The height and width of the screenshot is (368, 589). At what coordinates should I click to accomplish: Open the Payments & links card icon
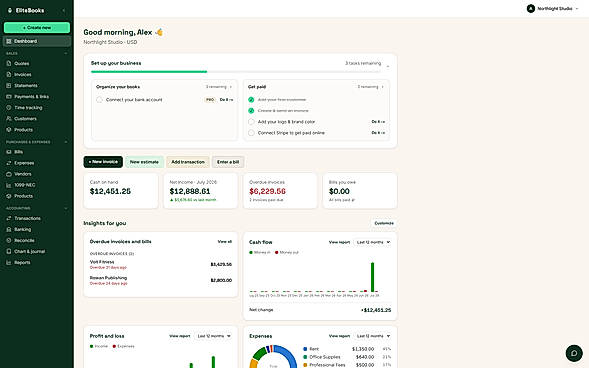click(9, 97)
